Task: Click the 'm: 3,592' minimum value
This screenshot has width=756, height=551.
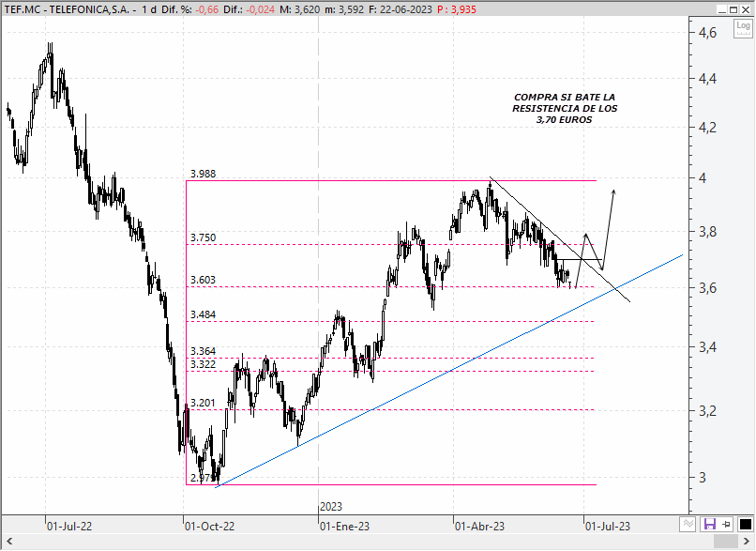Action: 344,9
